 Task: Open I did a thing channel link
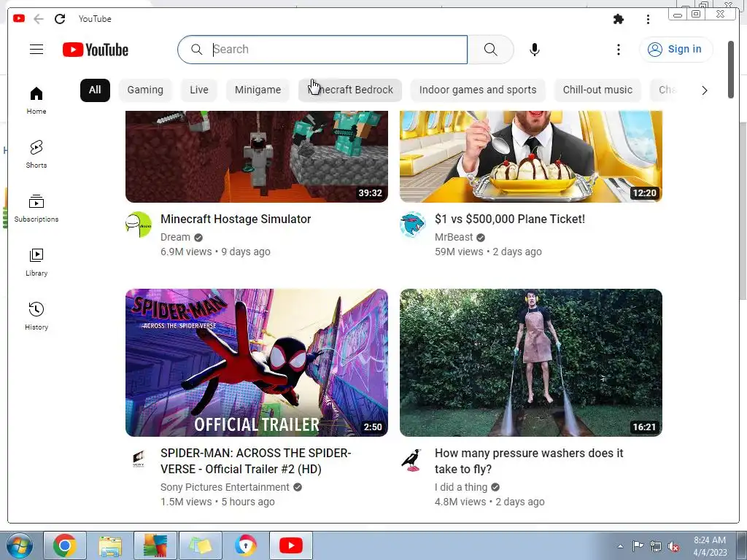coord(461,487)
